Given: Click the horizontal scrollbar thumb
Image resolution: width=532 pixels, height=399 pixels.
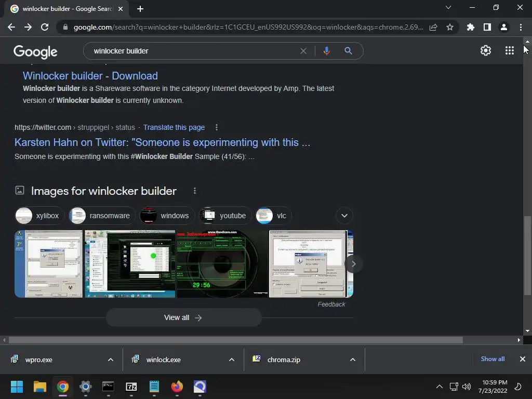Looking at the screenshot, I should [x=236, y=340].
